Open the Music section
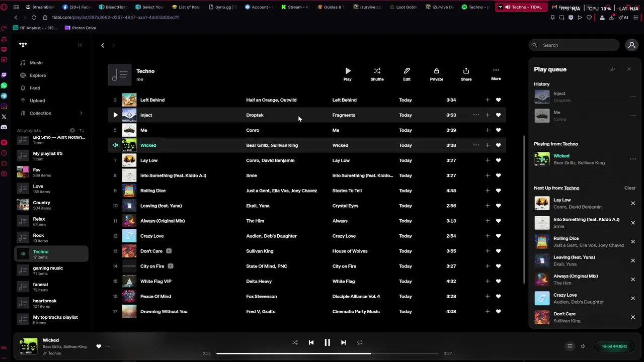The height and width of the screenshot is (362, 644). point(36,63)
